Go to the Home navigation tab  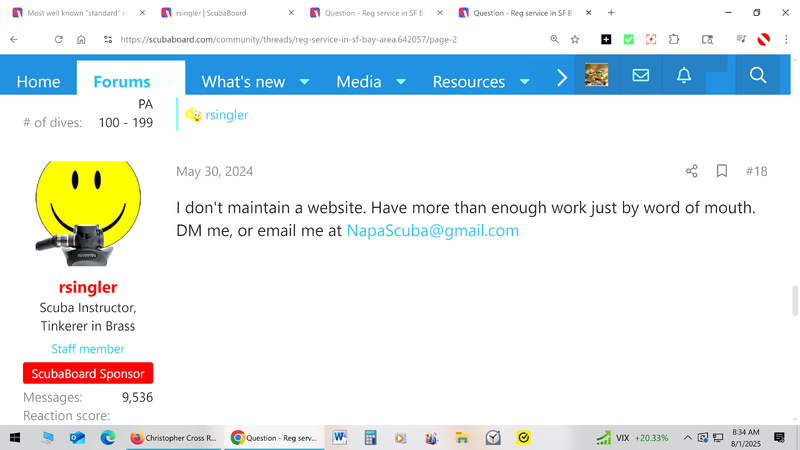coord(38,81)
